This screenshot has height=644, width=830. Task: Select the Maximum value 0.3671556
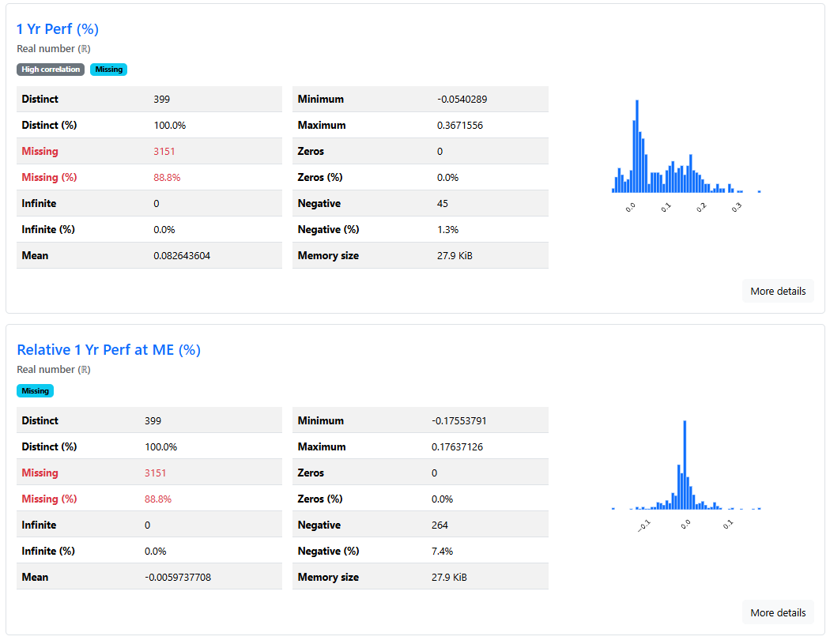(x=459, y=126)
